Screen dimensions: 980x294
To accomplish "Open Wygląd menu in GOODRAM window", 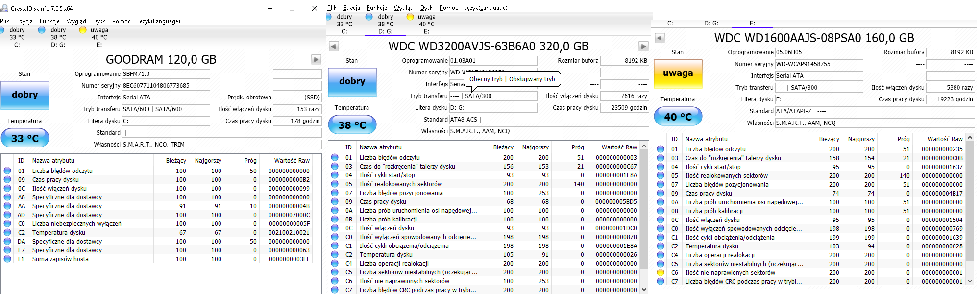I will click(76, 21).
